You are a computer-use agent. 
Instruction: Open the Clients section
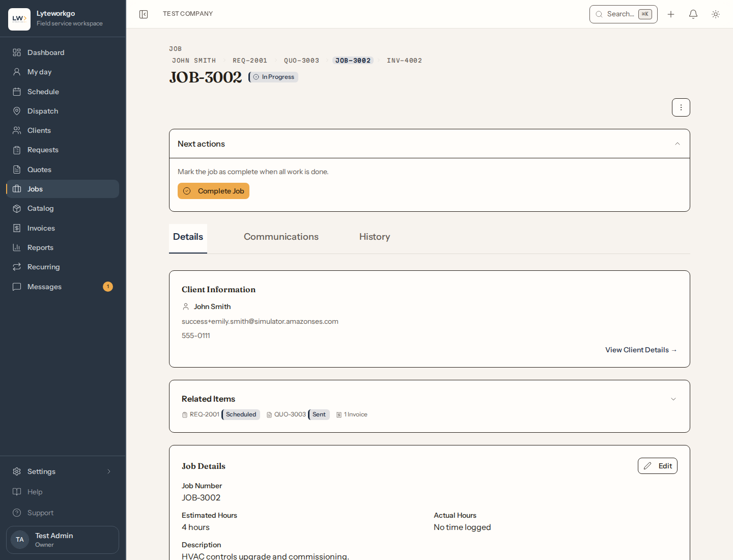pos(63,130)
